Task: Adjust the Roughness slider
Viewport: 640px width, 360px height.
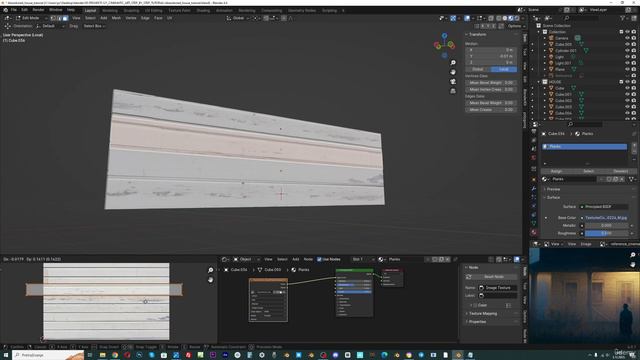Action: click(607, 233)
